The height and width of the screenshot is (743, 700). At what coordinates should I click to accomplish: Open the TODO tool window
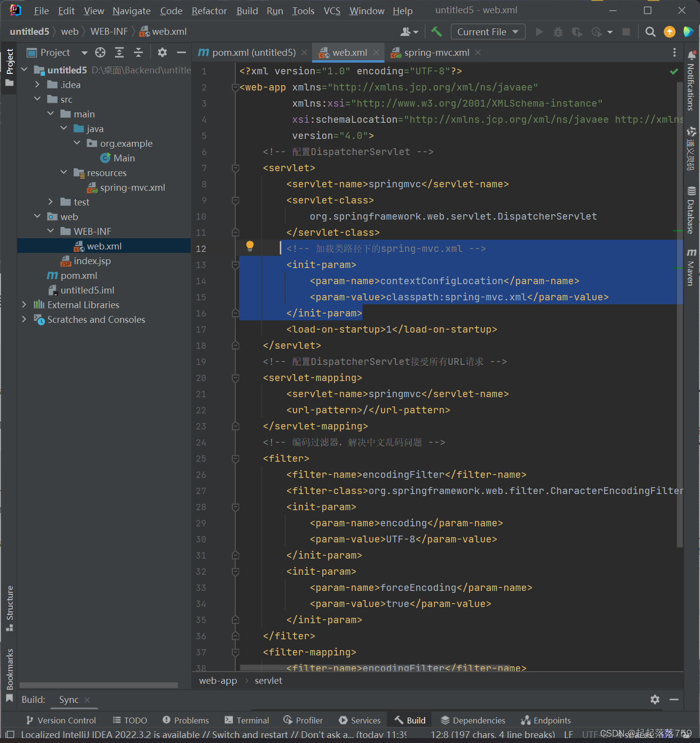click(130, 720)
